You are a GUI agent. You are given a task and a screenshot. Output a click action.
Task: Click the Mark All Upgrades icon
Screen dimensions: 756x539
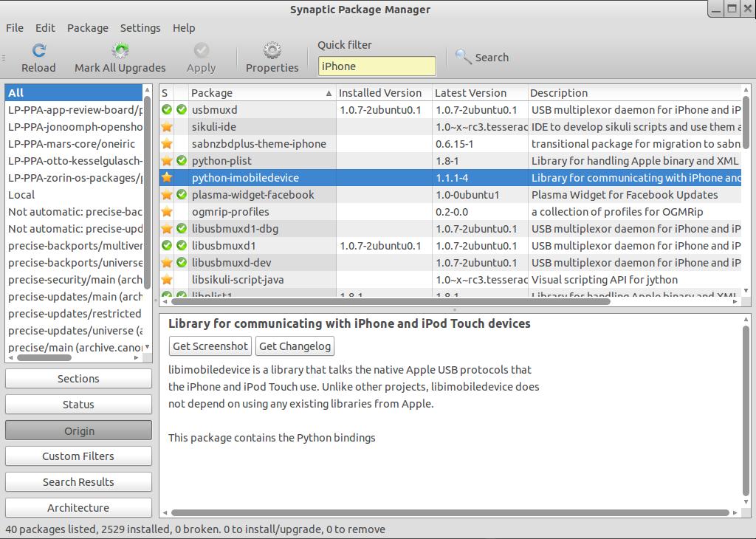click(120, 50)
